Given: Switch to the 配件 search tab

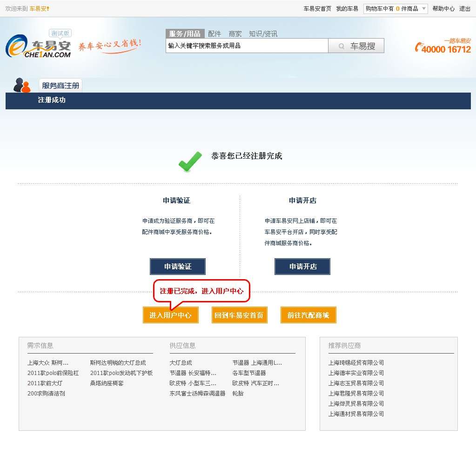Looking at the screenshot, I should (x=215, y=33).
